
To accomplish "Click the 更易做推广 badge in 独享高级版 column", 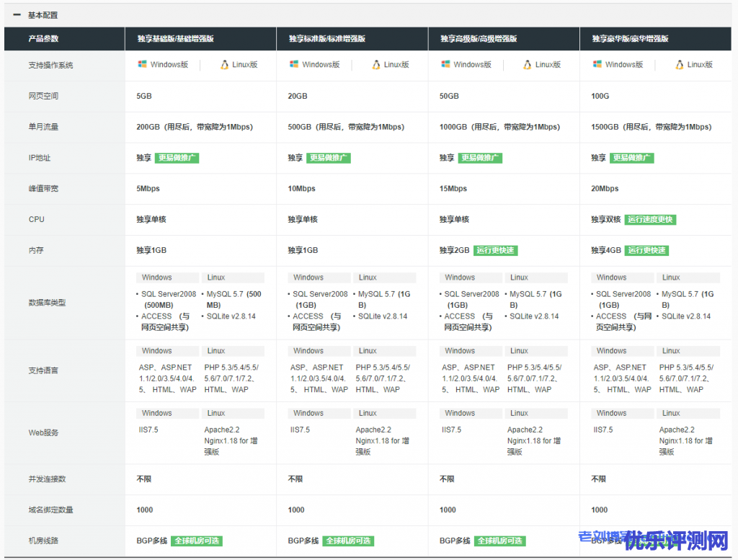I will [480, 158].
